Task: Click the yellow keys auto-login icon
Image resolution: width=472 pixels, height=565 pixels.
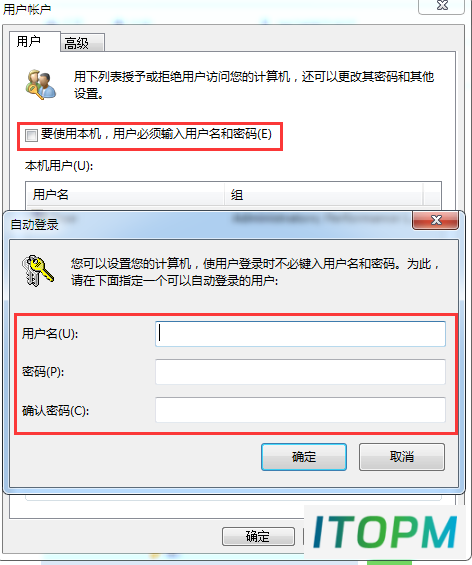Action: (x=37, y=271)
